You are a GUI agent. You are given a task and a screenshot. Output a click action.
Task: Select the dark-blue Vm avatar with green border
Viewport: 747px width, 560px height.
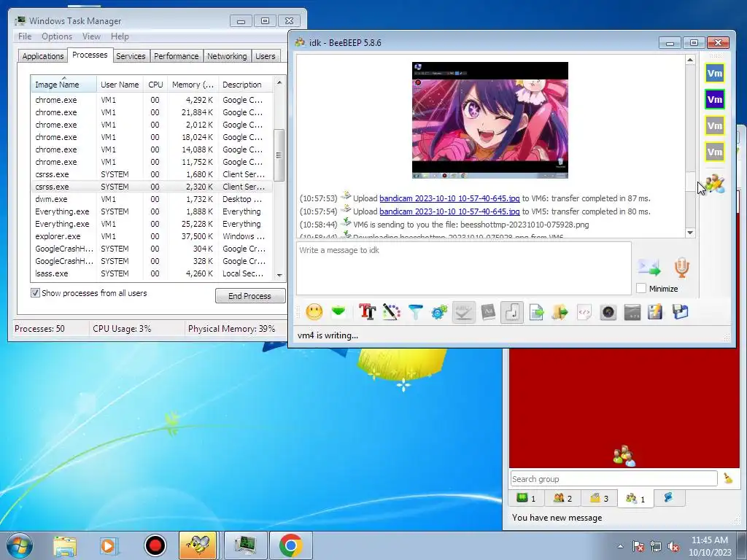point(715,99)
